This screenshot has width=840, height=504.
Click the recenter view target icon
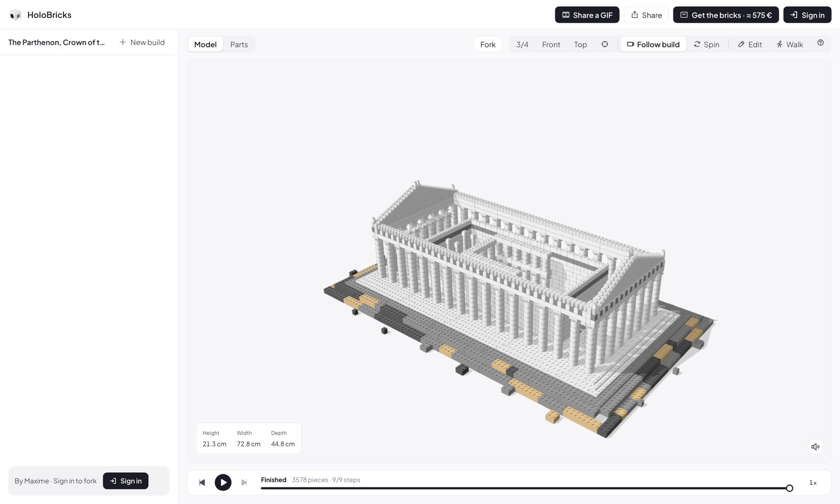tap(605, 44)
